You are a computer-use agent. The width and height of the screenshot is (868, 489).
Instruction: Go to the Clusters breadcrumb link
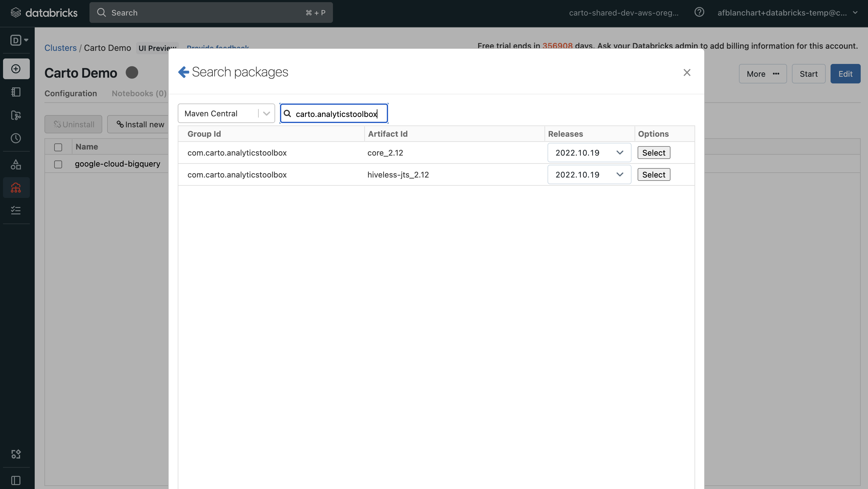[x=61, y=48]
